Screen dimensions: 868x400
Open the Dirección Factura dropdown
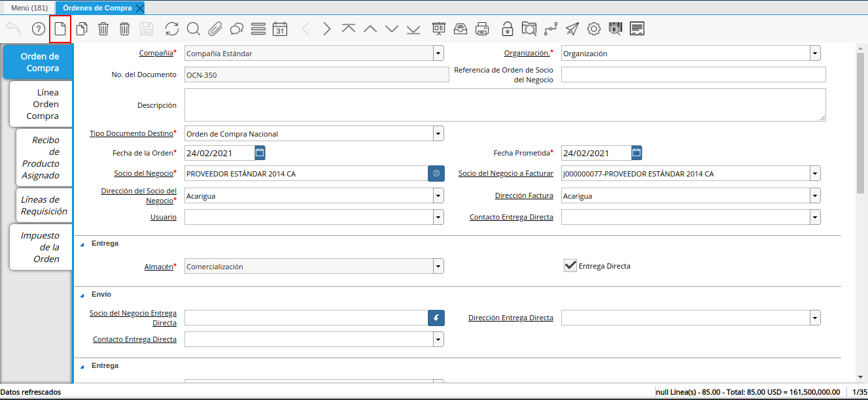[x=815, y=196]
